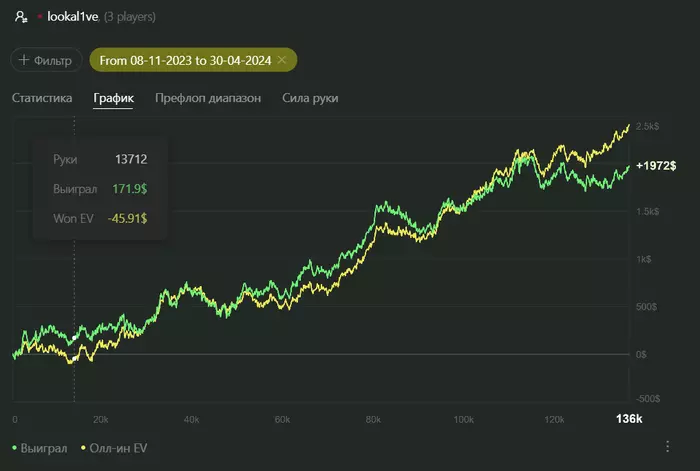Click the player group icon beside lookal1ve
The width and height of the screenshot is (700, 471).
(x=21, y=17)
